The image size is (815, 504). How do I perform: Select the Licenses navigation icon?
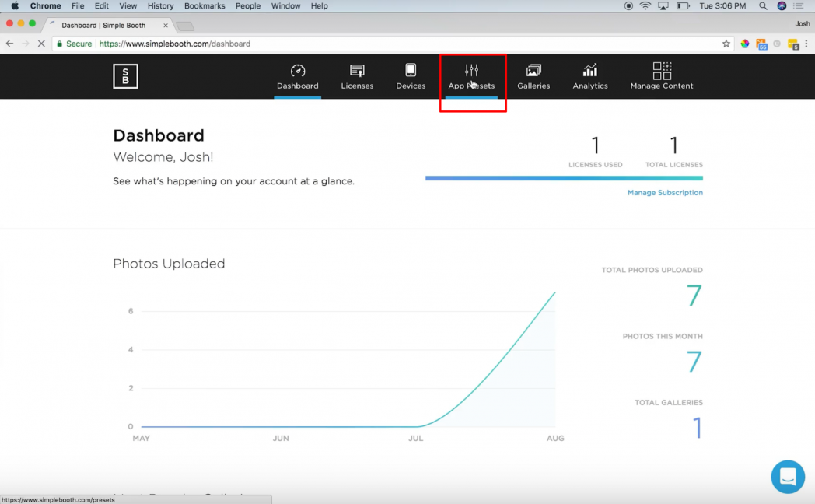click(x=357, y=69)
